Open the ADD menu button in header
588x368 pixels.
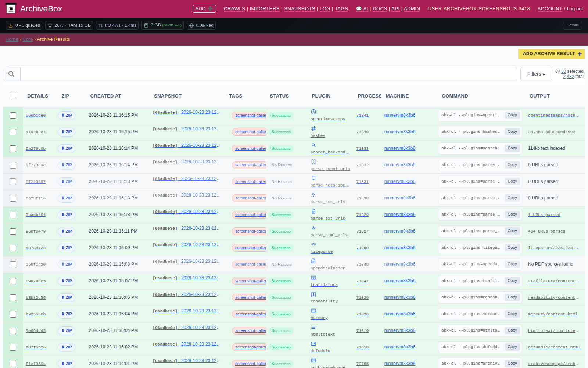tap(204, 8)
